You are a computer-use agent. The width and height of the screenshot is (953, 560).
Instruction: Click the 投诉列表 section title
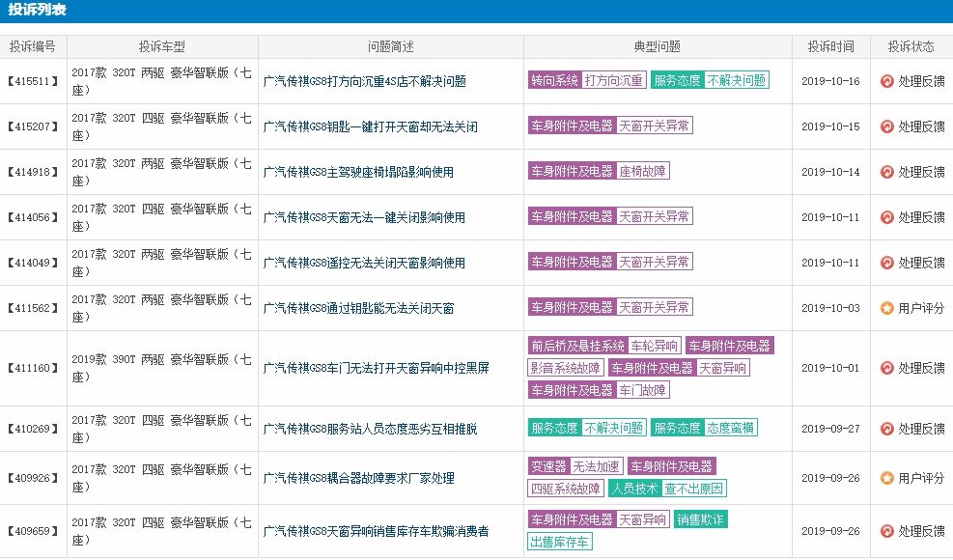pos(37,9)
